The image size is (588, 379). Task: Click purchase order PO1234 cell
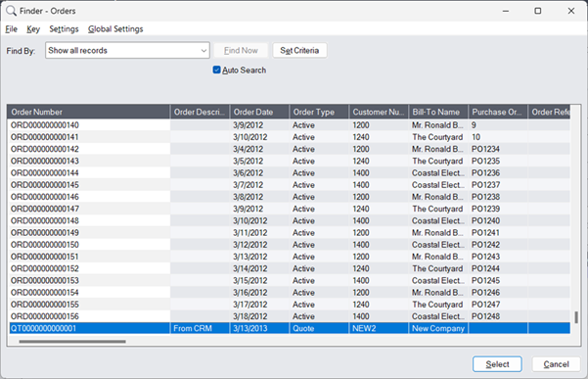pyautogui.click(x=498, y=149)
